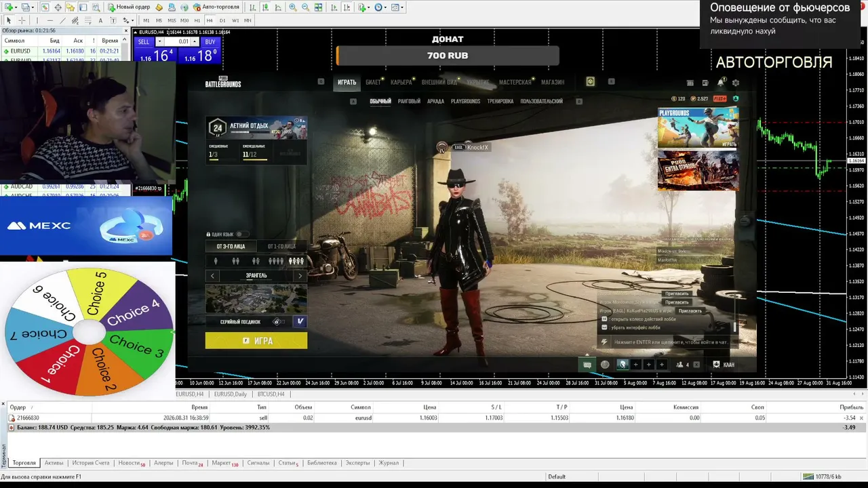Toggle Авто-торговля in the toolbar
The height and width of the screenshot is (488, 868).
point(216,7)
